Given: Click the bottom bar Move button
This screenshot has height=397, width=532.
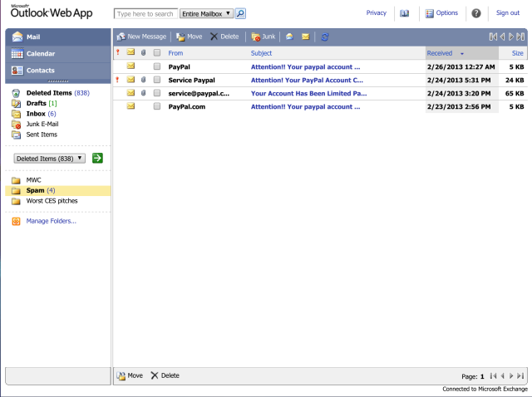Looking at the screenshot, I should tap(130, 375).
